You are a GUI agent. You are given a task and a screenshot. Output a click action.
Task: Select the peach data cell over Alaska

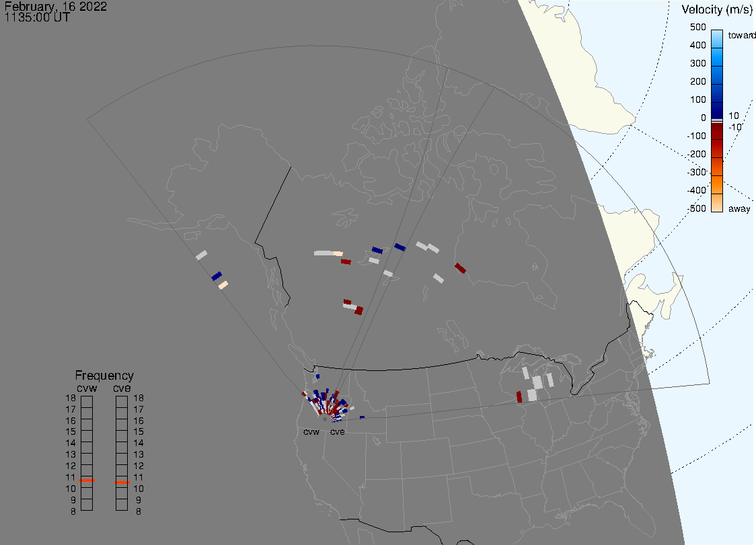(223, 285)
